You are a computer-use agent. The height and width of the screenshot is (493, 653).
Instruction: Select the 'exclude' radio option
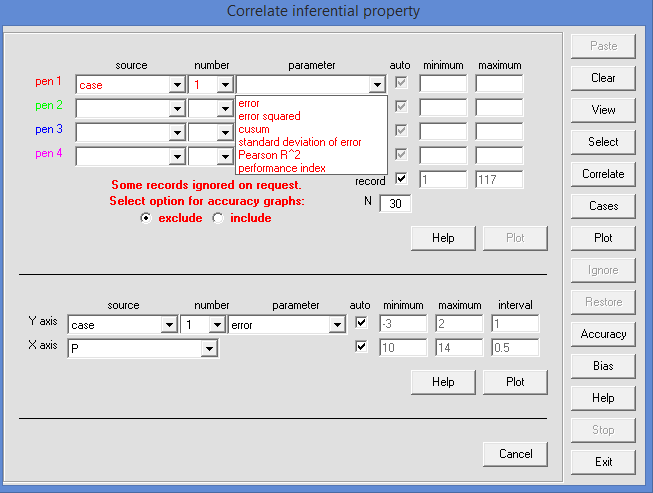146,218
